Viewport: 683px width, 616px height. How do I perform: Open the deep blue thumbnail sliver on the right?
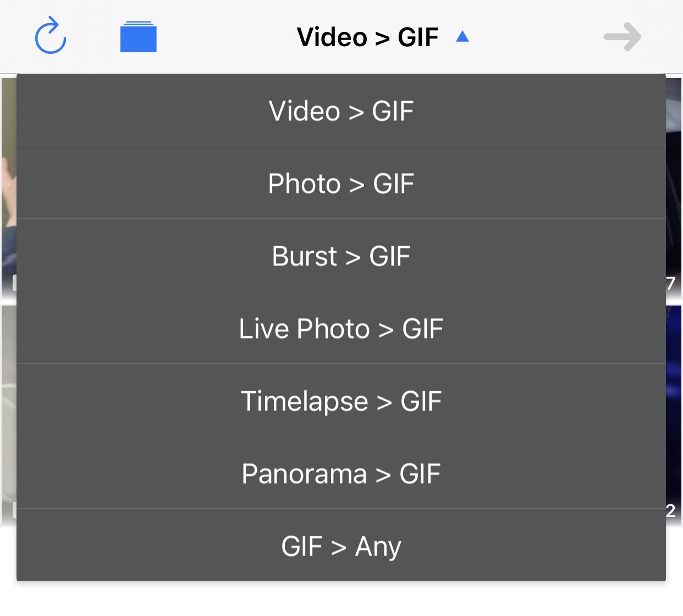674,416
